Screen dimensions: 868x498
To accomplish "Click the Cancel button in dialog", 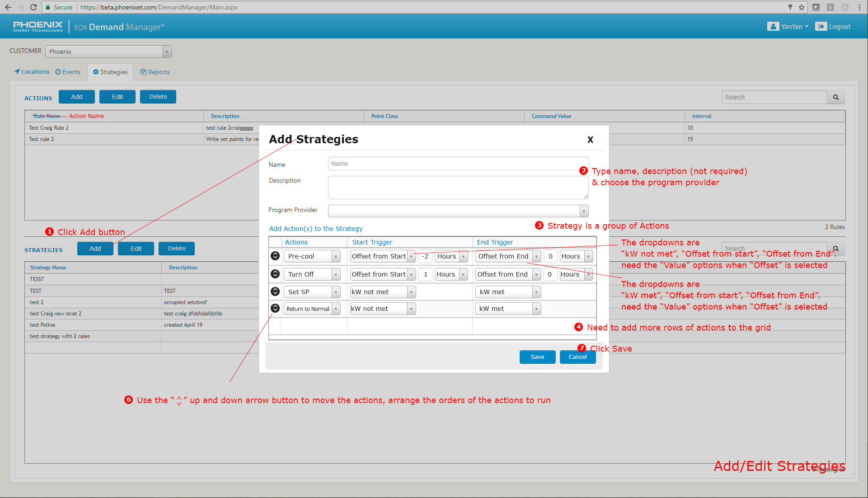I will [x=577, y=357].
